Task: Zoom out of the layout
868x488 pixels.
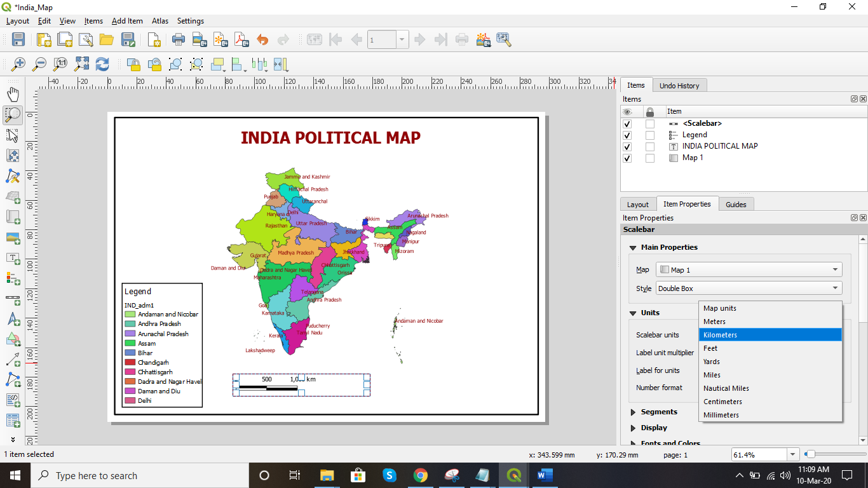Action: click(x=39, y=64)
